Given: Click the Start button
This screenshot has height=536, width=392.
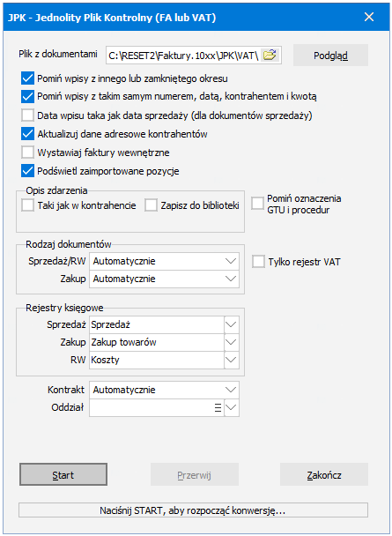Looking at the screenshot, I should (x=63, y=475).
